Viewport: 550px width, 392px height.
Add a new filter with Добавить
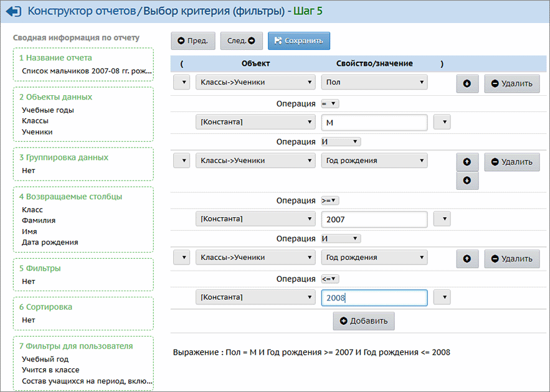tap(364, 321)
